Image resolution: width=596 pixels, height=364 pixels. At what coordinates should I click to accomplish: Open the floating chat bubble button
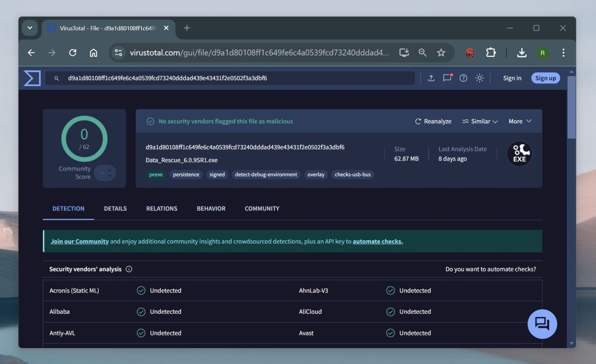[x=542, y=324]
